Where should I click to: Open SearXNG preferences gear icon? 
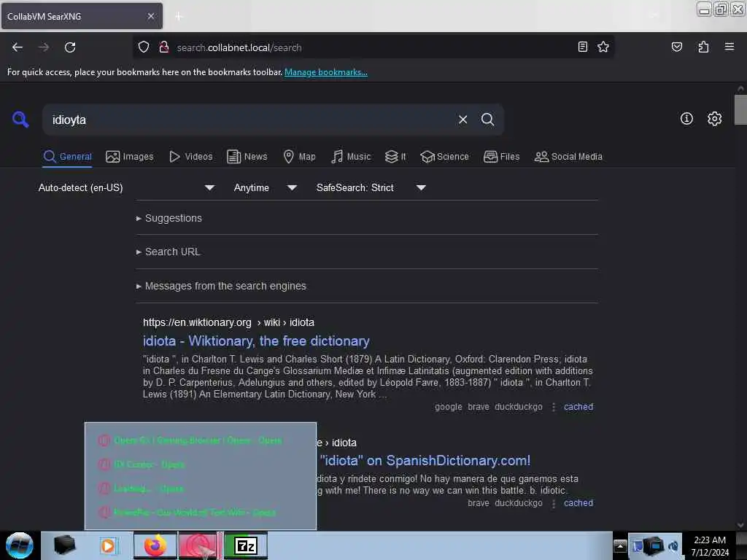(714, 119)
